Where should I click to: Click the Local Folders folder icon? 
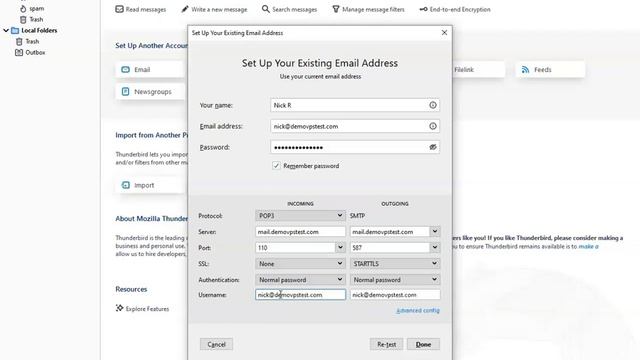(15, 31)
